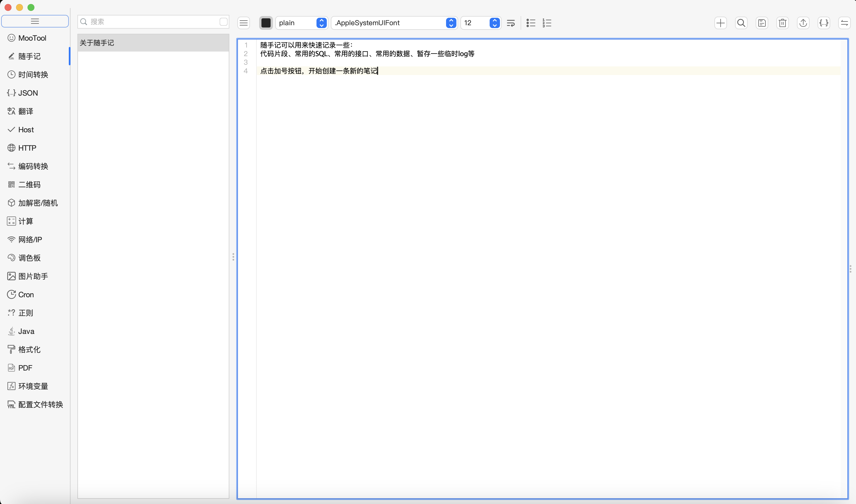Click into the 搜索 search field
Image resolution: width=856 pixels, height=504 pixels.
click(x=150, y=22)
